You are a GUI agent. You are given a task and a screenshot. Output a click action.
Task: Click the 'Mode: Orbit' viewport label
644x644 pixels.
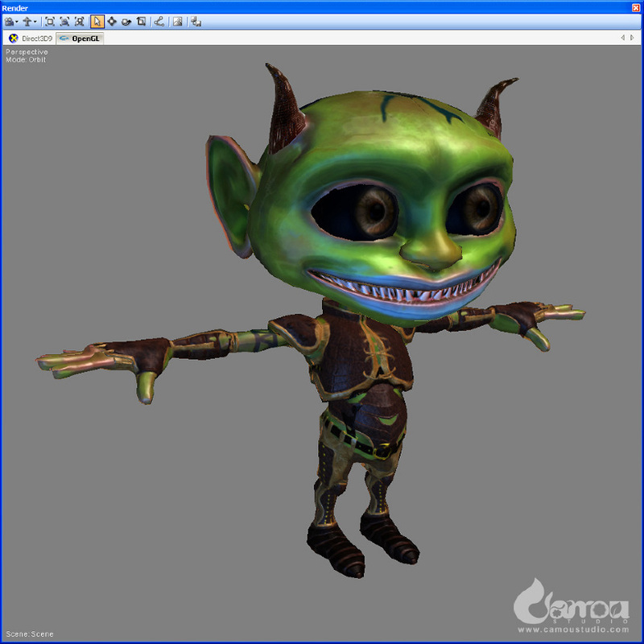point(26,60)
